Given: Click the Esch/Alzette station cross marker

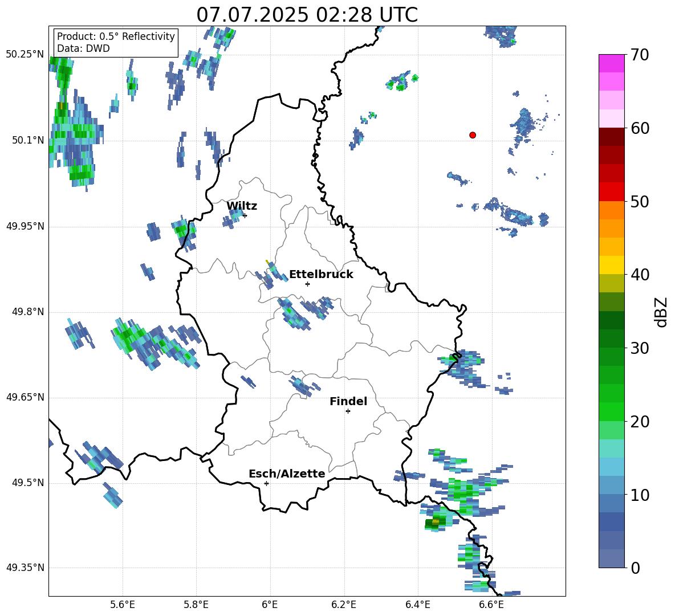Looking at the screenshot, I should coord(266,483).
